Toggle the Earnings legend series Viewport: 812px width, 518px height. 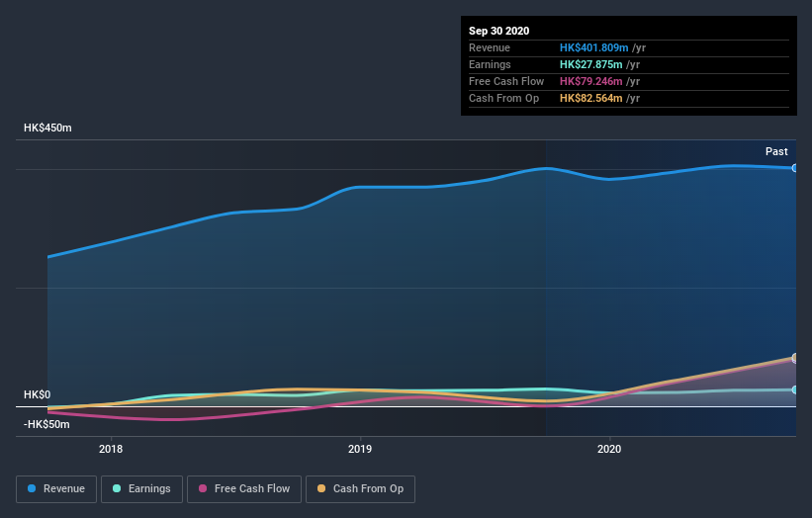pyautogui.click(x=141, y=489)
